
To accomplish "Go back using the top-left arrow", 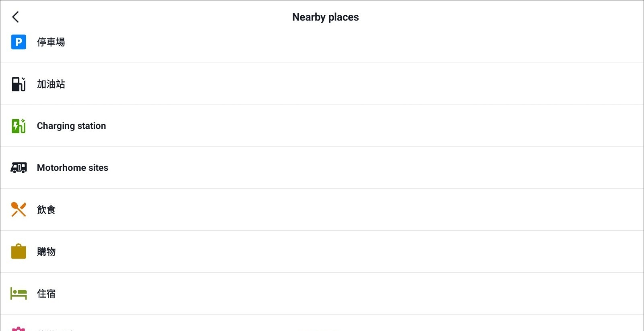I will [16, 17].
